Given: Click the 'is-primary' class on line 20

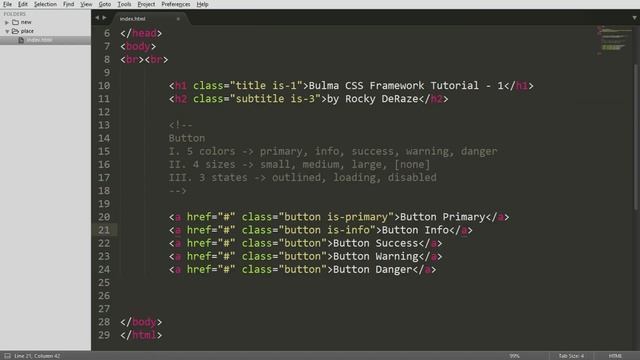Looking at the screenshot, I should click(x=357, y=217).
